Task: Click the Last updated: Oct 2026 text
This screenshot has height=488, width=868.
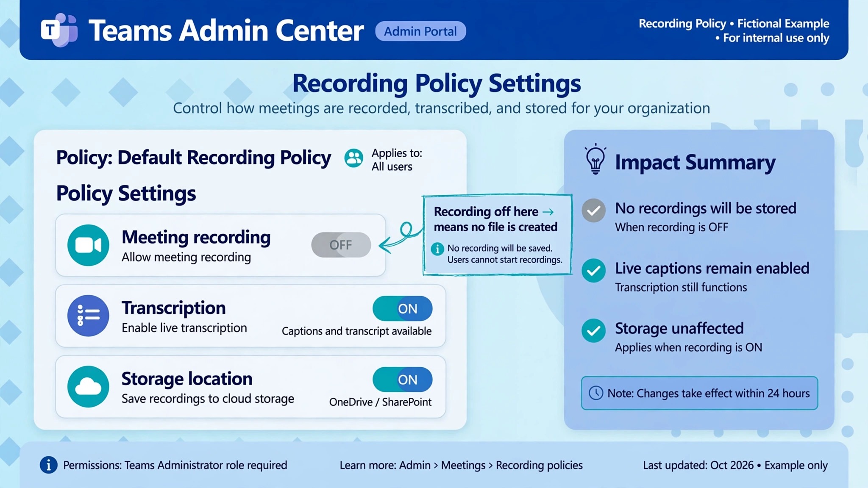Action: point(698,465)
